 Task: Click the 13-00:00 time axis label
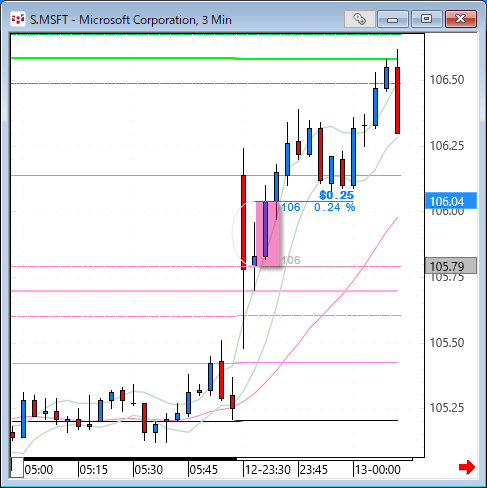377,470
